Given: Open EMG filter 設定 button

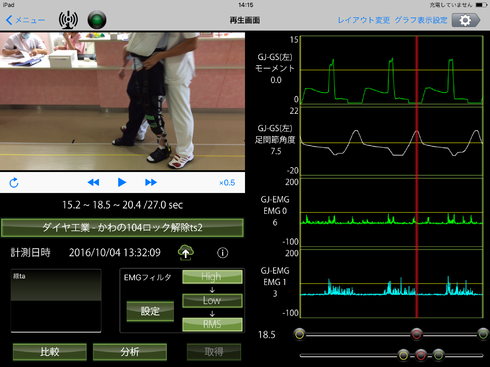Looking at the screenshot, I should (150, 311).
